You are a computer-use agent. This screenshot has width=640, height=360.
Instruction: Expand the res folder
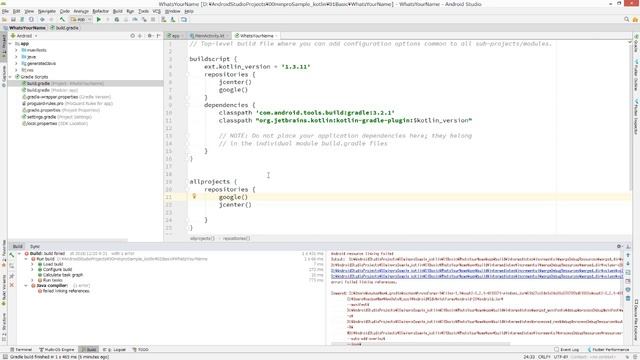pyautogui.click(x=16, y=70)
